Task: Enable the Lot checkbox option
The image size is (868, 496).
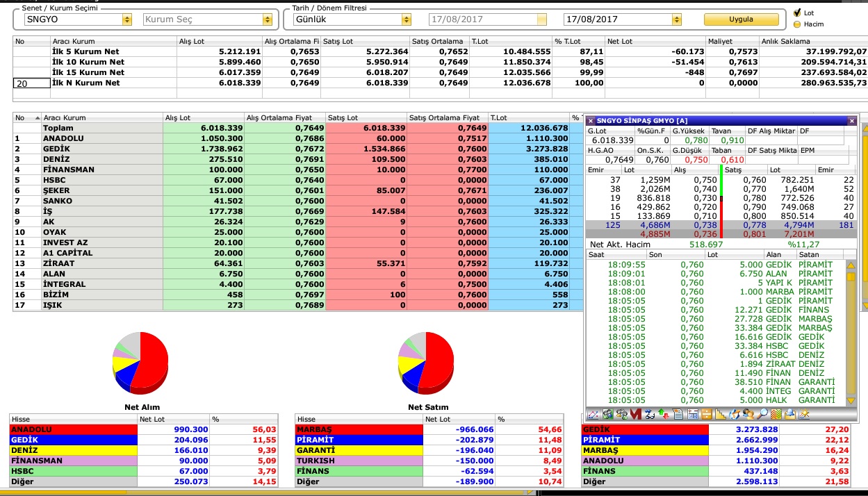Action: pyautogui.click(x=796, y=13)
